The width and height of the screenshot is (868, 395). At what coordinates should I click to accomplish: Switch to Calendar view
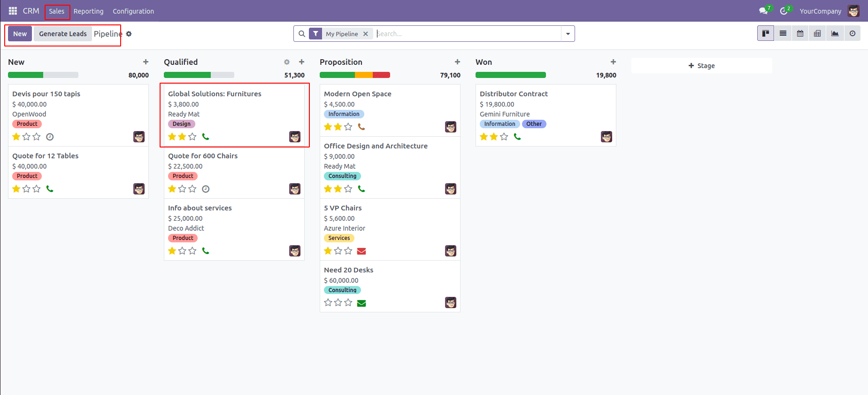point(800,33)
